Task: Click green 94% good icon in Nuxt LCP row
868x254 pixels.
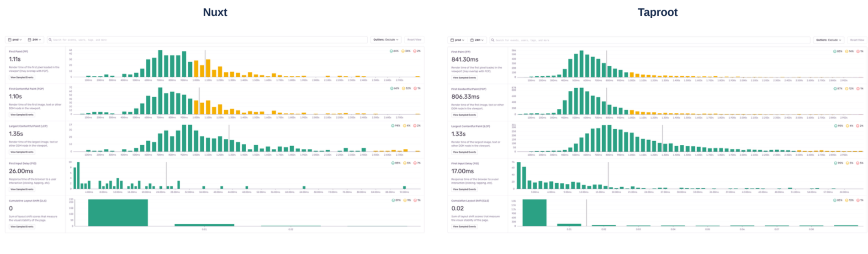Action: click(x=393, y=126)
